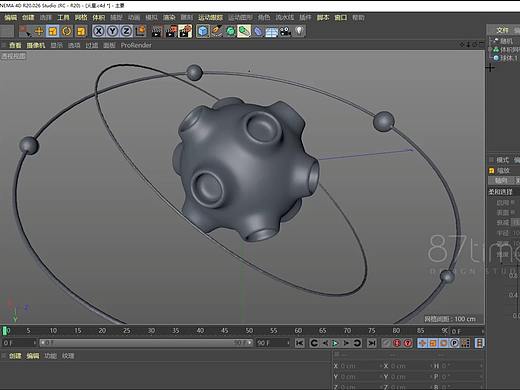This screenshot has width=520, height=390.
Task: Open the 运动跟踪 menu
Action: point(210,17)
